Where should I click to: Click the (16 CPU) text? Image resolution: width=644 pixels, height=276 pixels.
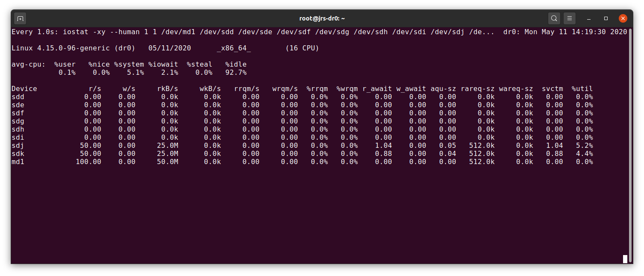click(x=302, y=48)
